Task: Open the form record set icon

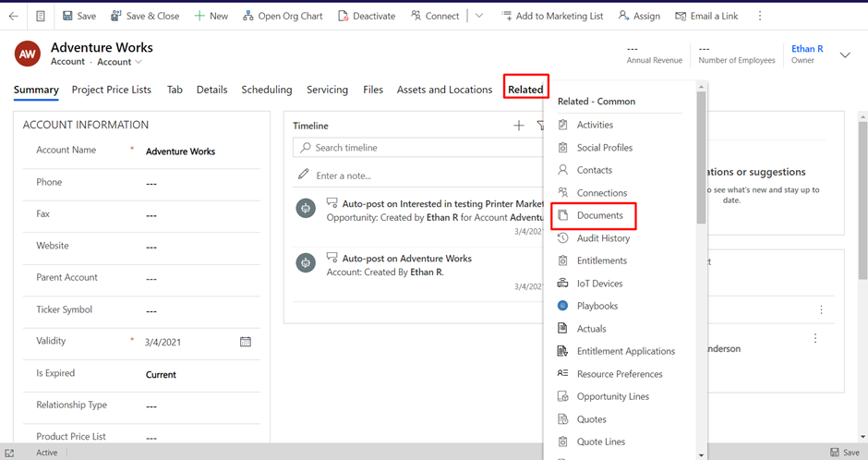Action: click(41, 16)
